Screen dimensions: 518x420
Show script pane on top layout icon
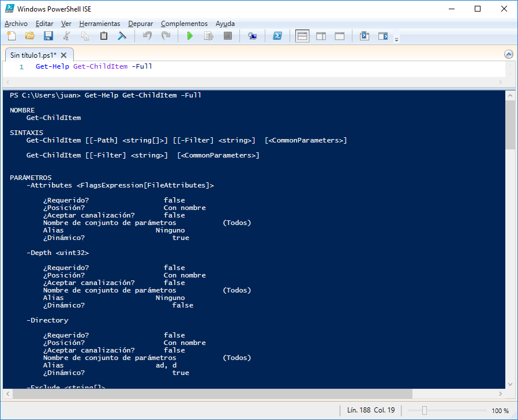(x=302, y=36)
